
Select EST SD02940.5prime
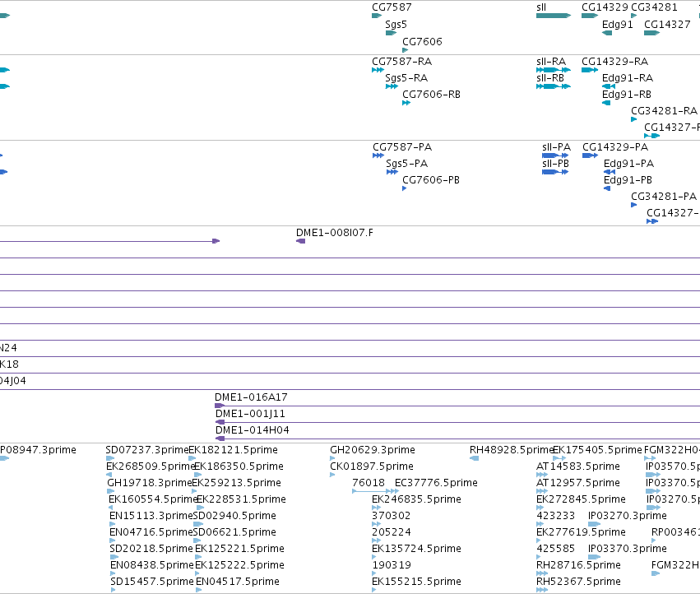click(x=234, y=516)
